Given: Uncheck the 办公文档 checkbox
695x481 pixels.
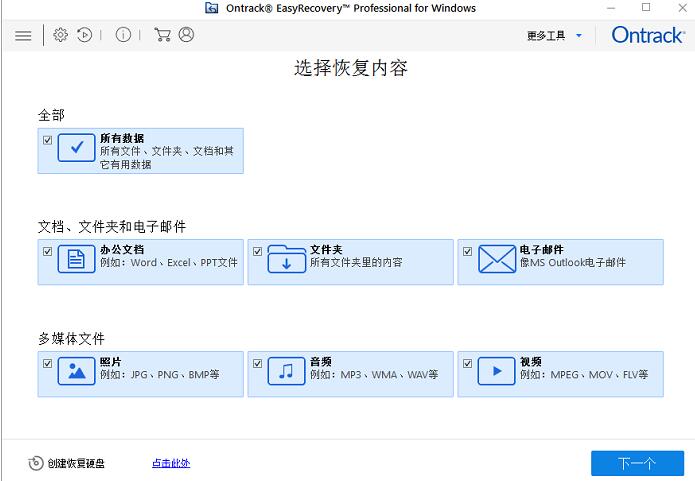Looking at the screenshot, I should tap(47, 251).
